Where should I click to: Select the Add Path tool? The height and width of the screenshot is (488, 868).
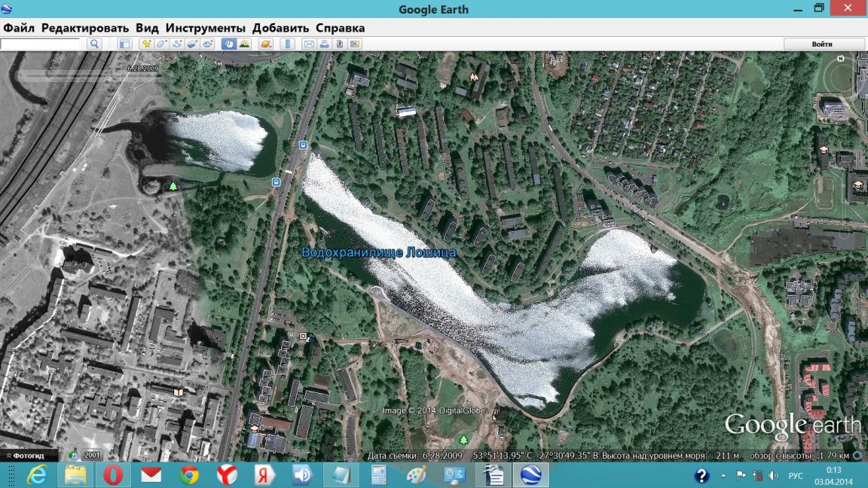point(177,44)
